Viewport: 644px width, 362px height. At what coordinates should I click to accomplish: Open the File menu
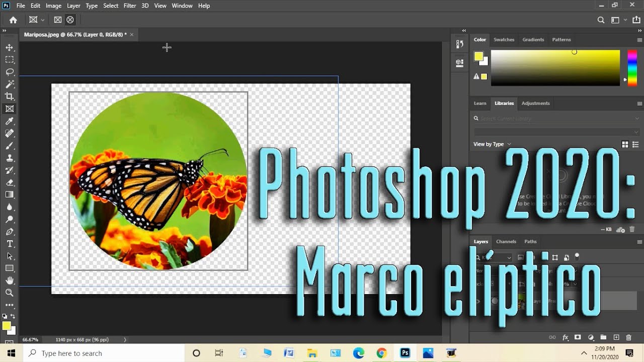tap(21, 6)
